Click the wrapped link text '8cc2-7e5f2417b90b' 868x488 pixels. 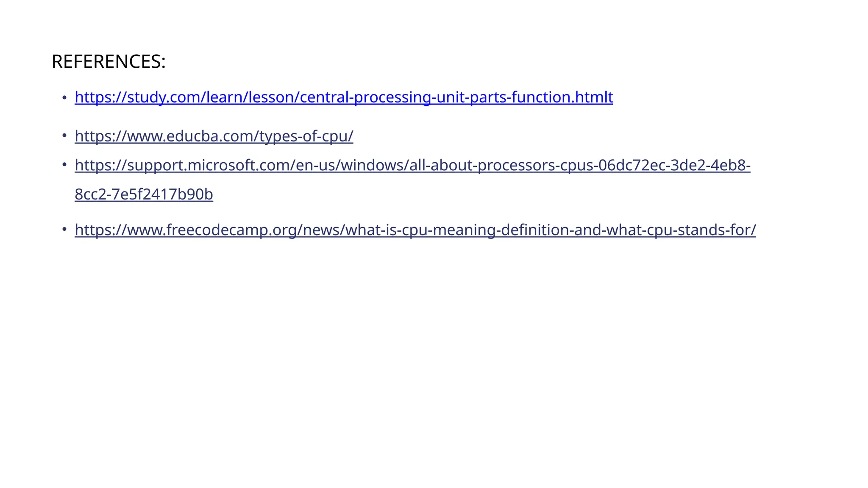144,194
